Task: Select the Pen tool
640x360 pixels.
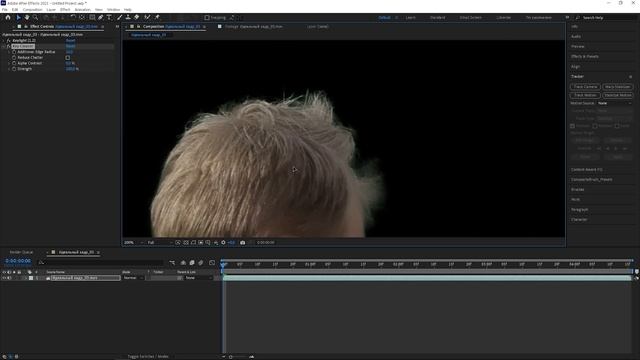Action: [101, 18]
